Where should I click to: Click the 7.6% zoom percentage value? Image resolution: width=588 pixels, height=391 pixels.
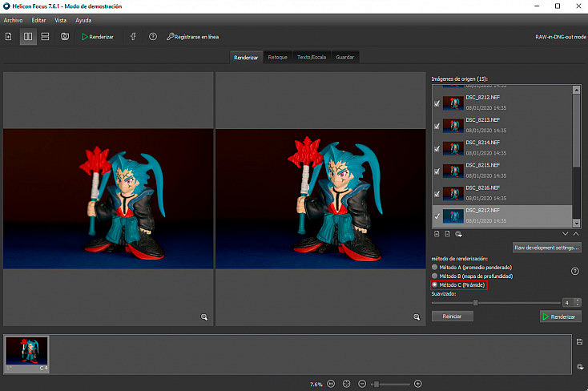(x=316, y=385)
